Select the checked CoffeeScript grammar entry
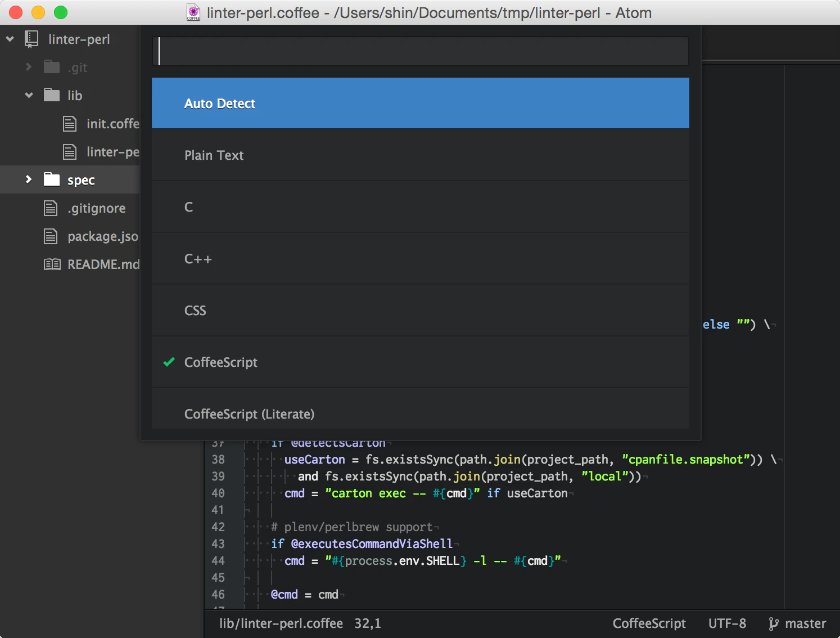This screenshot has width=840, height=638. 421,362
